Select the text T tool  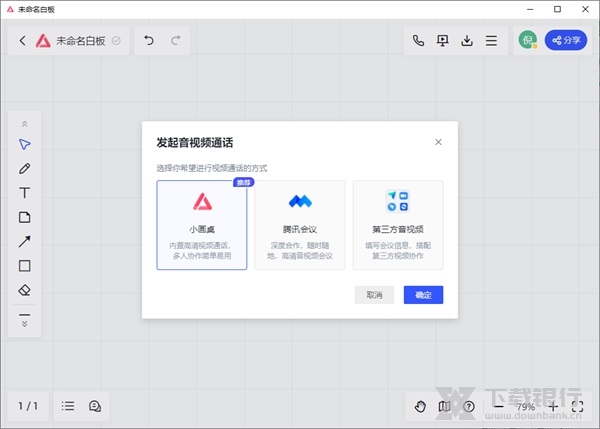(24, 192)
